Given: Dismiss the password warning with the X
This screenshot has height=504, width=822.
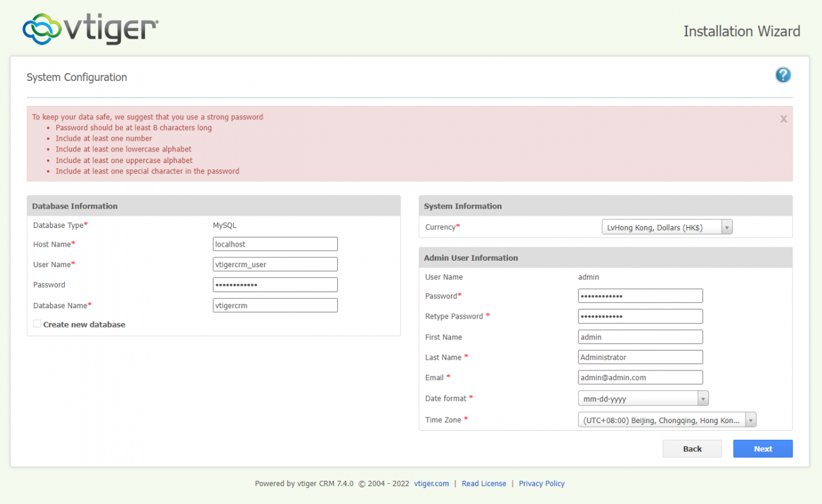Looking at the screenshot, I should tap(783, 119).
